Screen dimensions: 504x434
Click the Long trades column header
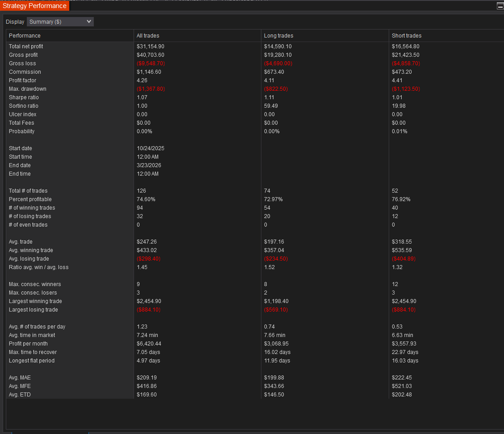(x=278, y=36)
